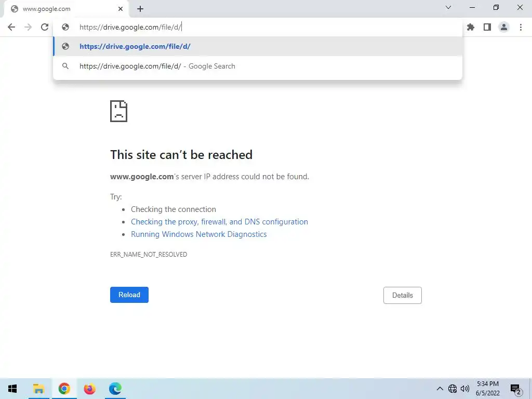Open a new tab with plus icon
The height and width of the screenshot is (399, 532).
coord(140,9)
